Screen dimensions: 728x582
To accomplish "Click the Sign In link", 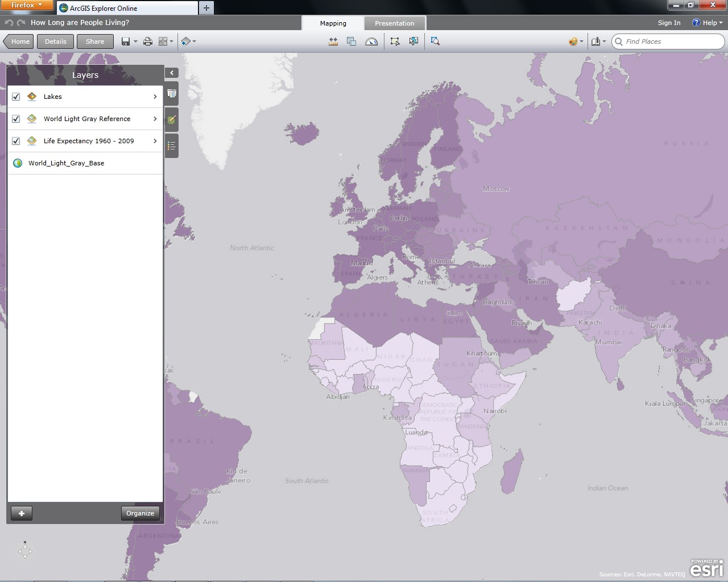I will [x=669, y=23].
